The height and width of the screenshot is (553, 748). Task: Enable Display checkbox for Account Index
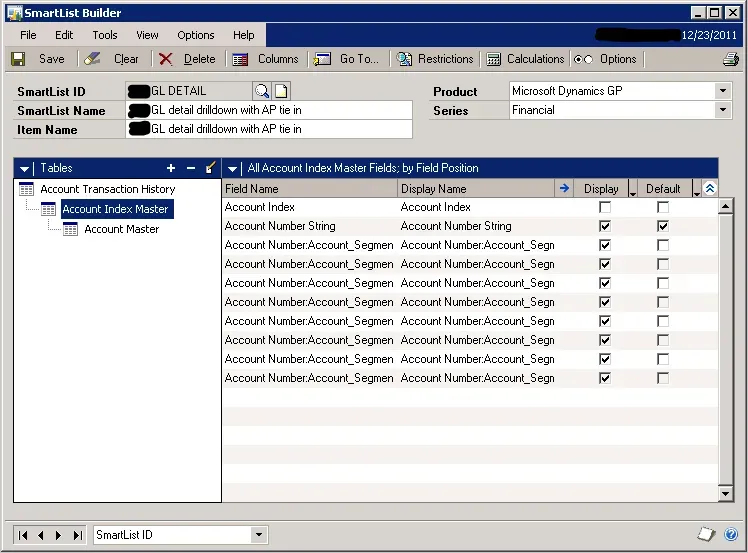[604, 208]
